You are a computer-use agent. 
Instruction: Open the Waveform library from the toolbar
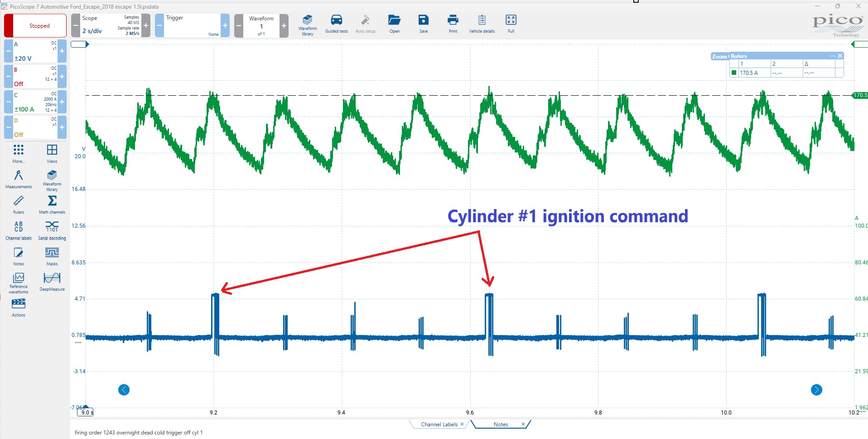click(x=307, y=24)
